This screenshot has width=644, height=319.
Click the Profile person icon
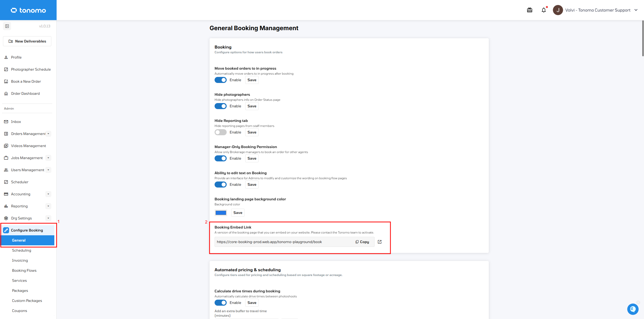coord(6,57)
